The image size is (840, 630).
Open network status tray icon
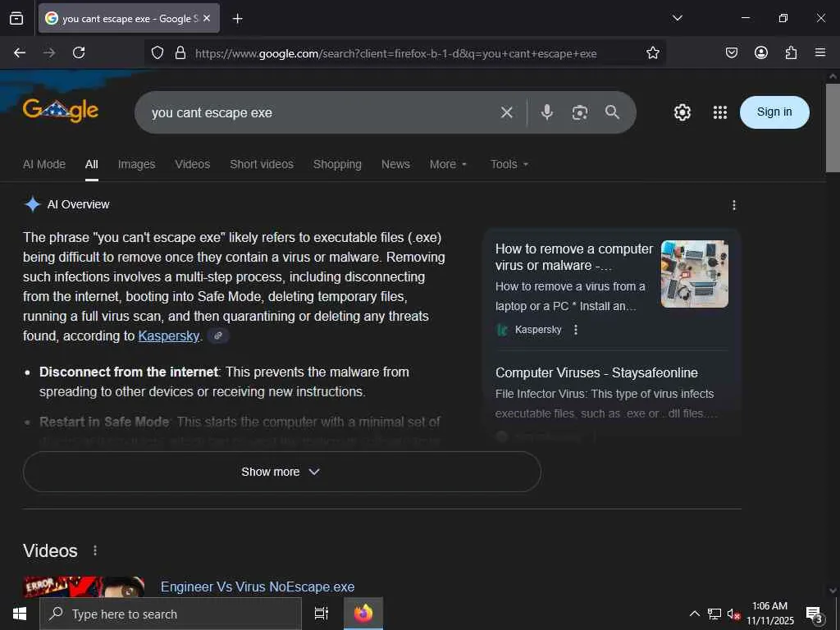point(714,614)
